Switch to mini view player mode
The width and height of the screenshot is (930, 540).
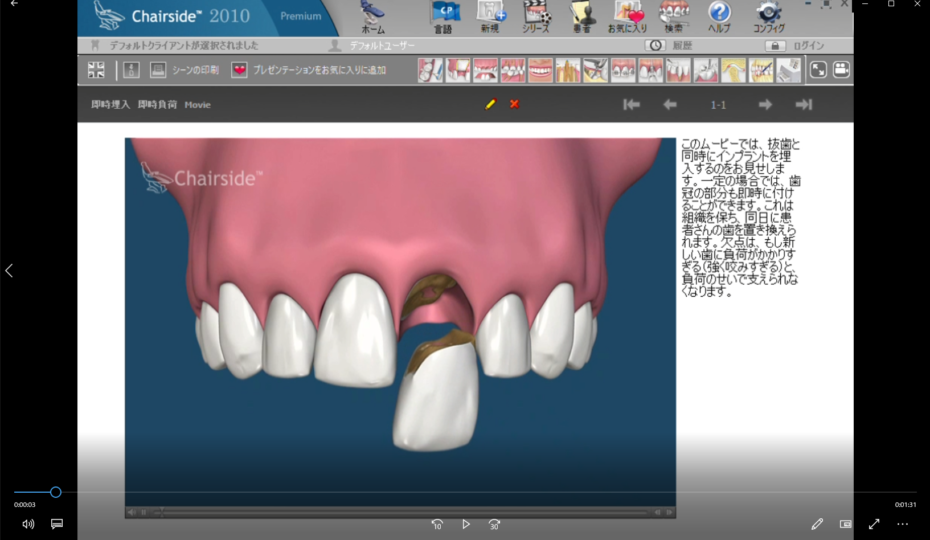(x=846, y=524)
